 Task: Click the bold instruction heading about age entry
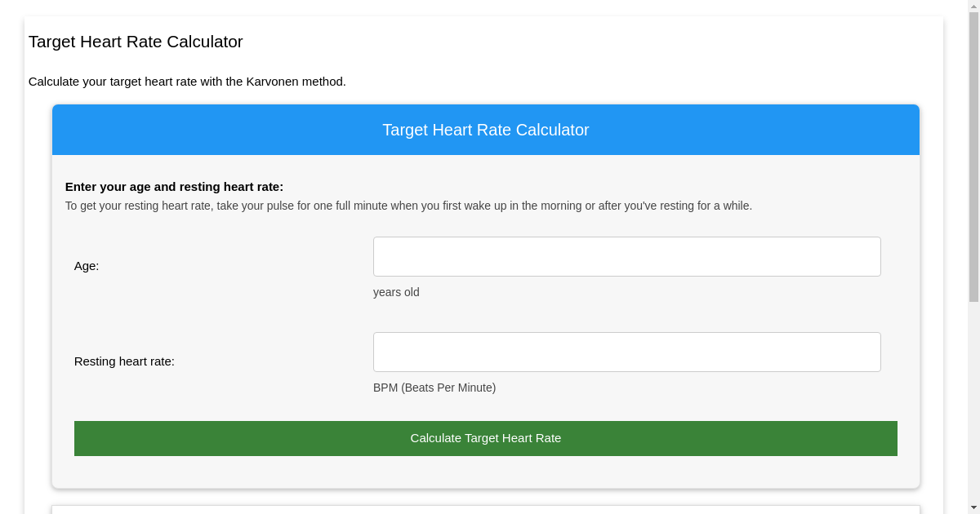pos(174,187)
